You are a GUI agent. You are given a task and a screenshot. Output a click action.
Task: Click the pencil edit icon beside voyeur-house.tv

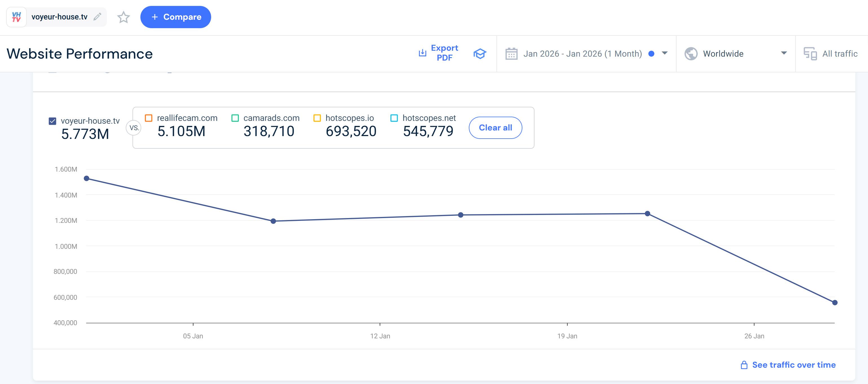point(97,17)
